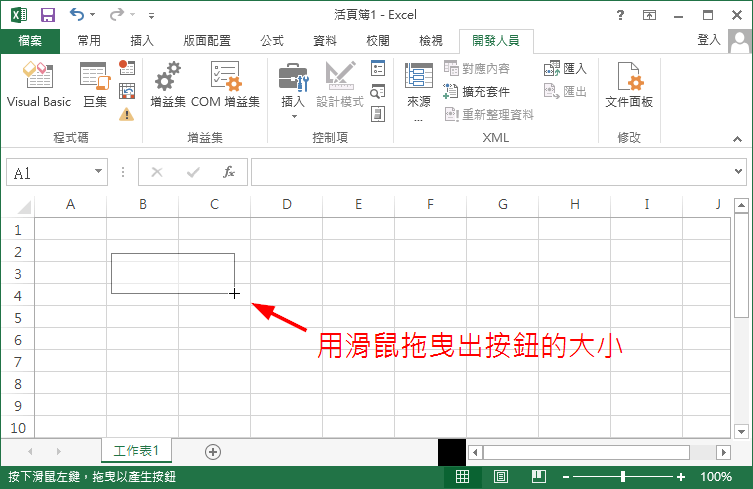Click the zoom in plus button
The height and width of the screenshot is (489, 753).
[x=680, y=477]
